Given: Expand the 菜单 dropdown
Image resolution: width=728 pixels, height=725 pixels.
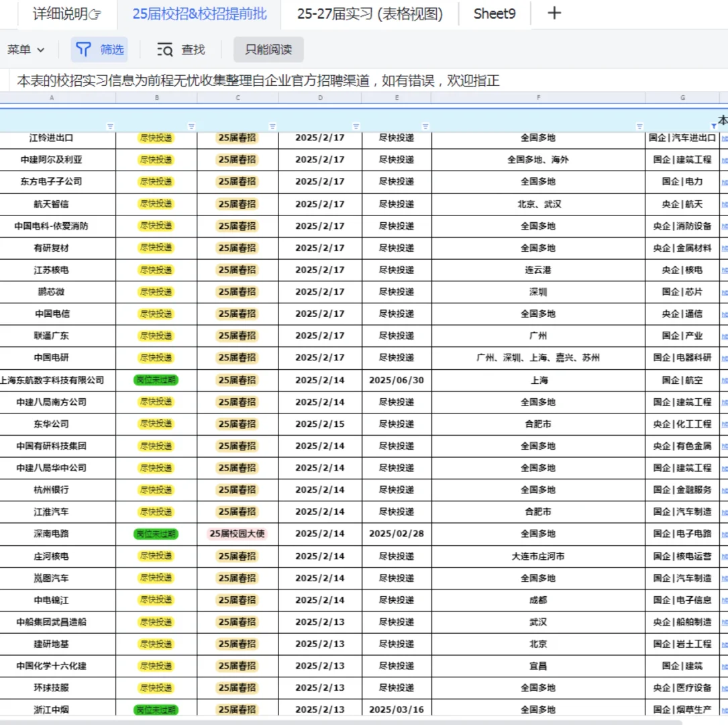Looking at the screenshot, I should point(25,50).
